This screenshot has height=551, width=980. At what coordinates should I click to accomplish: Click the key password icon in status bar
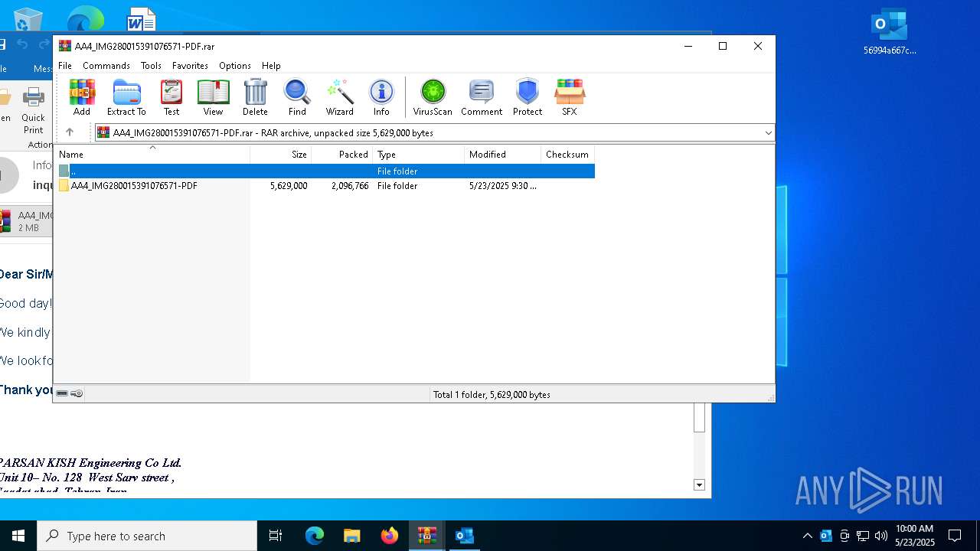pos(77,393)
